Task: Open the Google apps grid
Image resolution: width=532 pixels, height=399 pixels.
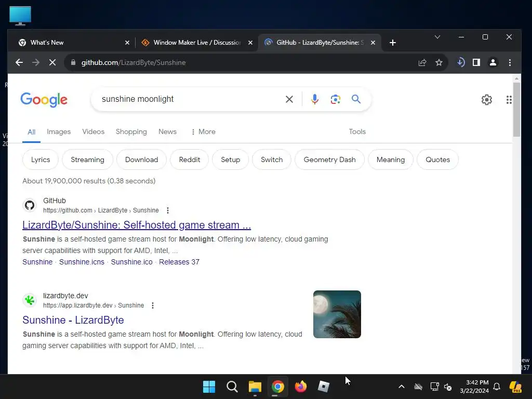Action: point(509,99)
